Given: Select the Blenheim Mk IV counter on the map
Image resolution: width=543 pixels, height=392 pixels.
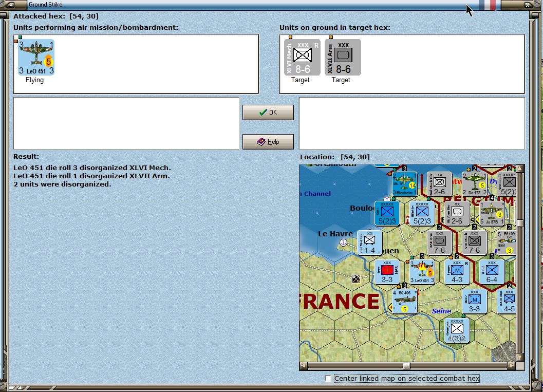Looking at the screenshot, I should click(403, 182).
